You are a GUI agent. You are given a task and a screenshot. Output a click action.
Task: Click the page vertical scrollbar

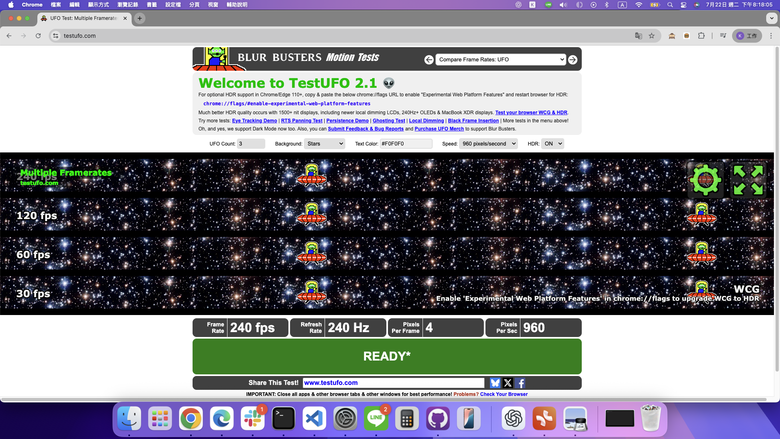777,209
